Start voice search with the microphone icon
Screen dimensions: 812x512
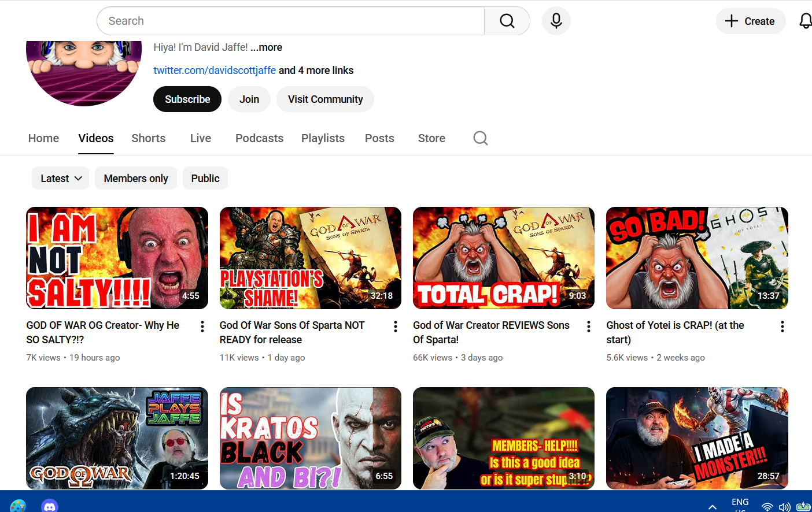coord(556,21)
